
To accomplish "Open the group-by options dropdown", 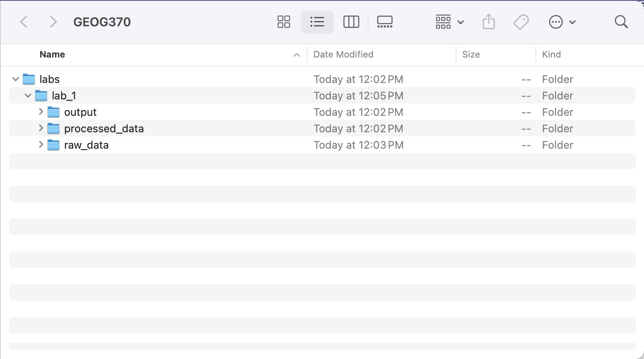I will 449,22.
